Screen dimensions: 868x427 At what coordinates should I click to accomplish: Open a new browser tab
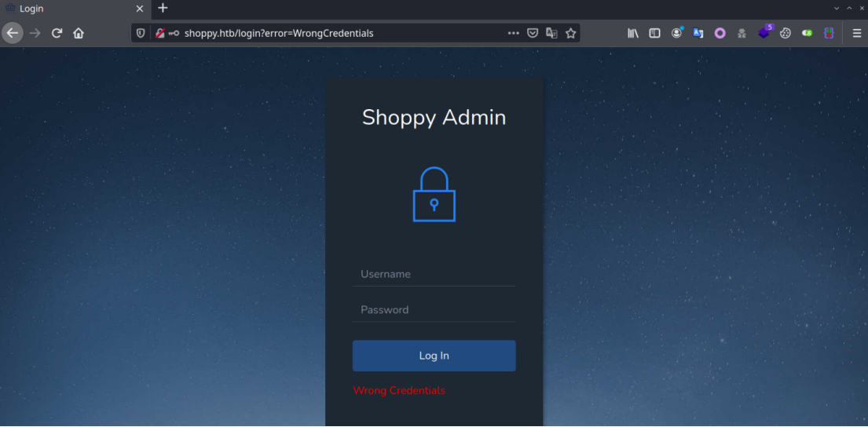pyautogui.click(x=163, y=9)
